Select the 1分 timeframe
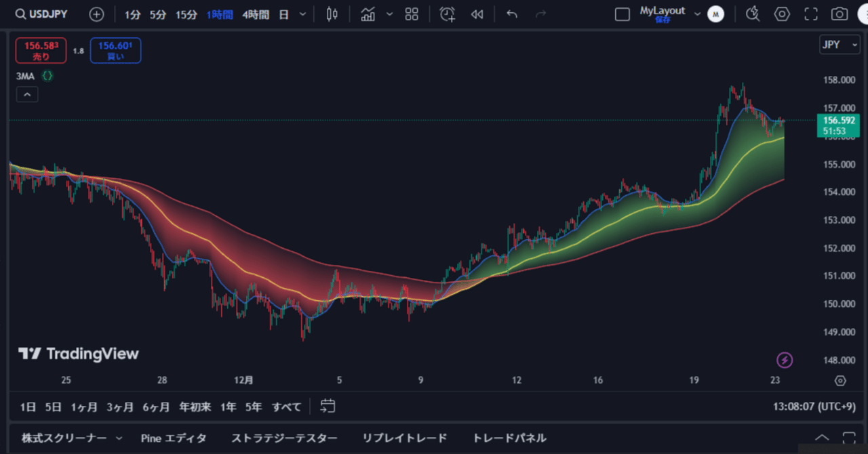Image resolution: width=868 pixels, height=454 pixels. click(132, 14)
